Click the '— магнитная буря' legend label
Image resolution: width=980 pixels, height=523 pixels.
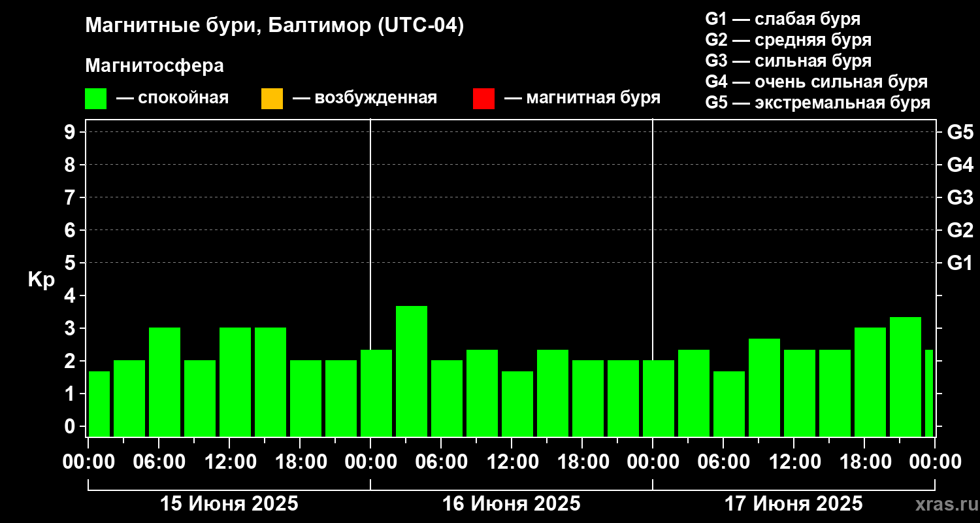583,98
